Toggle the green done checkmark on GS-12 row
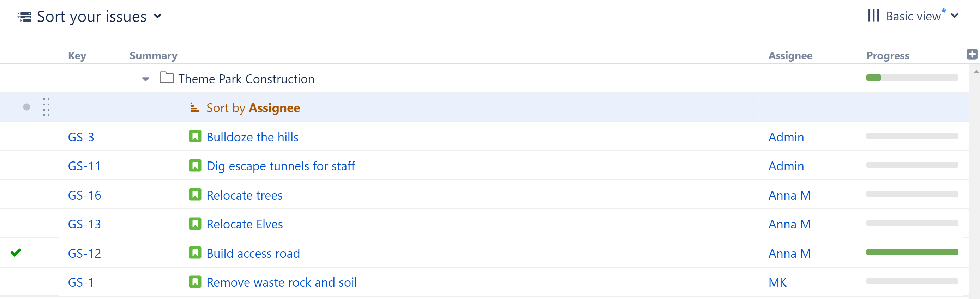The image size is (980, 299). [x=16, y=253]
